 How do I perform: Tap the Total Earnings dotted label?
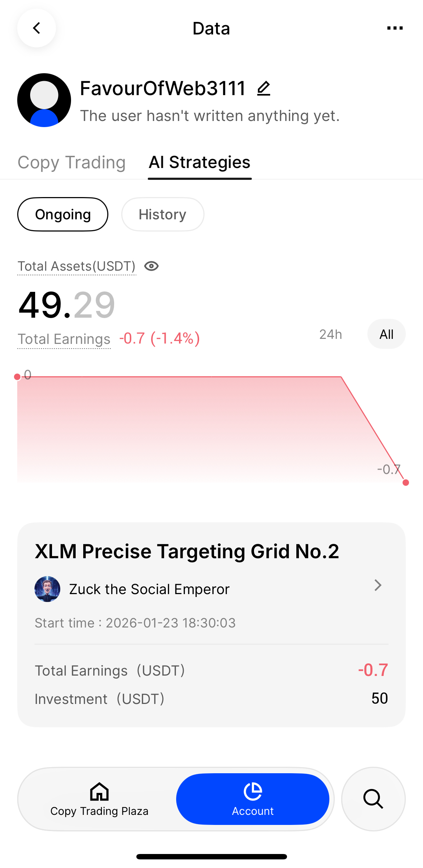64,339
